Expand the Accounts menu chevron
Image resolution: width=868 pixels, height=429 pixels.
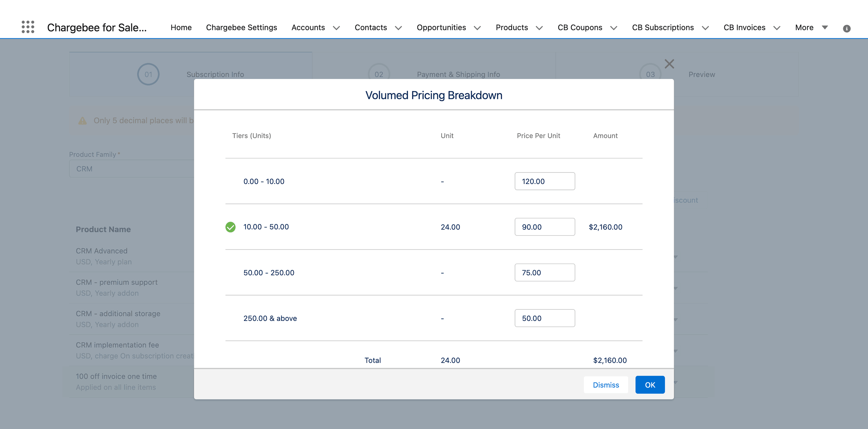point(336,28)
